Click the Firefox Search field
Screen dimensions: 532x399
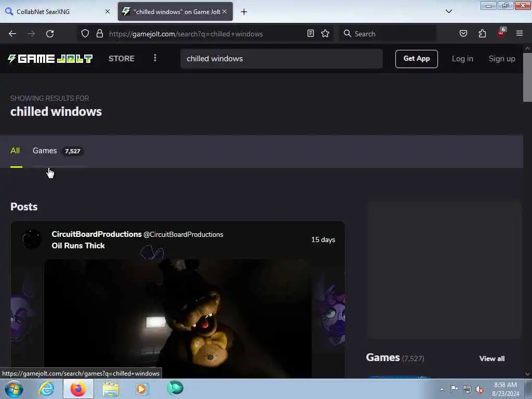point(388,34)
